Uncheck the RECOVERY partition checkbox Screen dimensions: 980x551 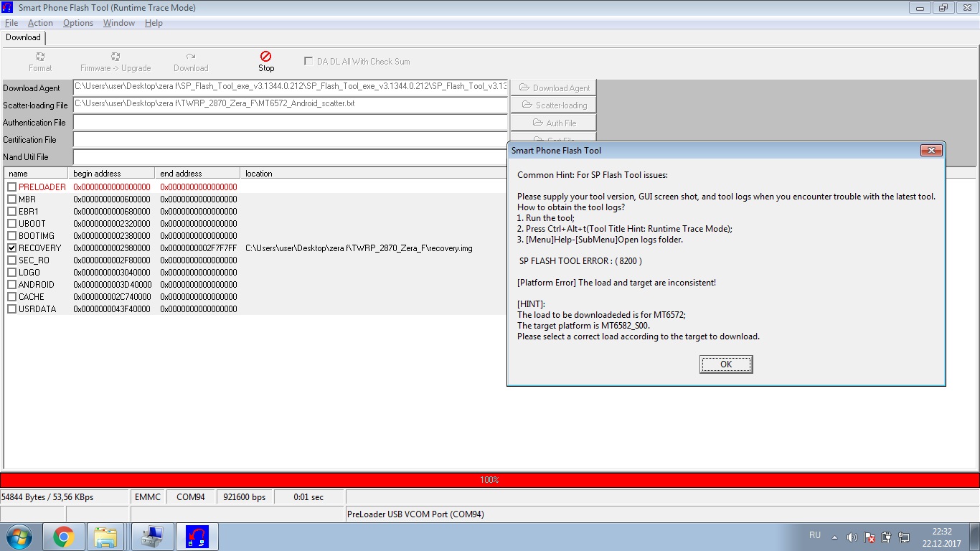tap(11, 248)
